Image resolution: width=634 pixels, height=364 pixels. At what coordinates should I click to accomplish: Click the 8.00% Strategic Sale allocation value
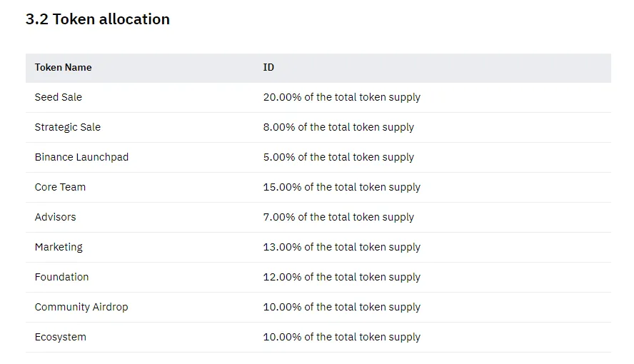pos(338,127)
